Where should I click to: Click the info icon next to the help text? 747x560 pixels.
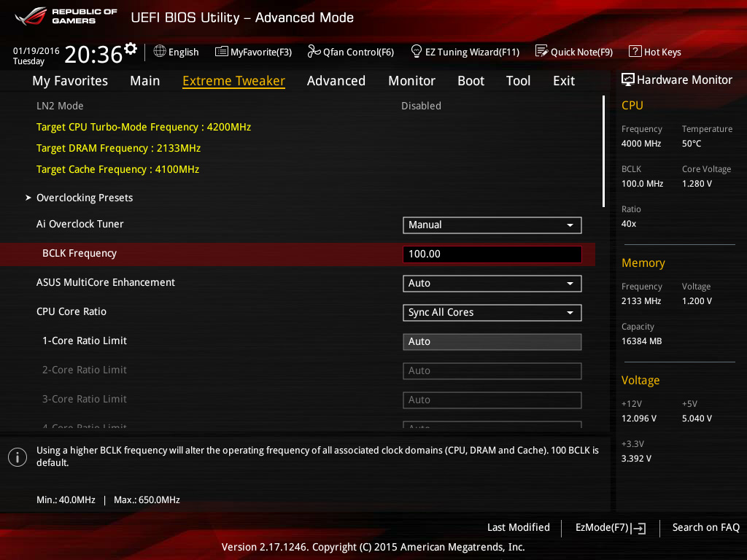pos(17,457)
